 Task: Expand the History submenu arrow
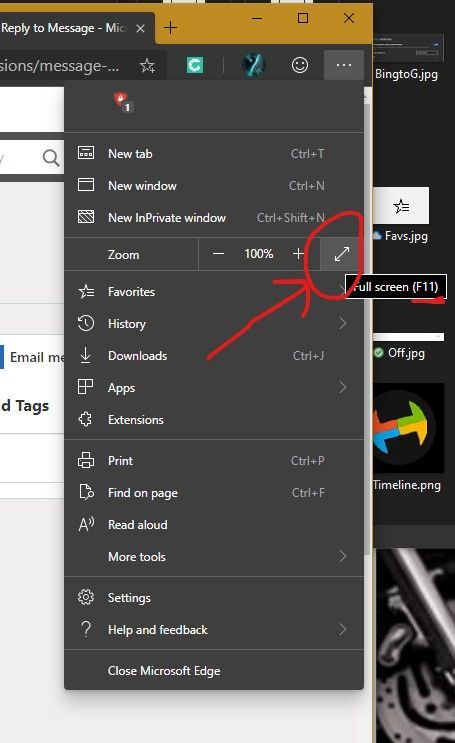(x=343, y=323)
